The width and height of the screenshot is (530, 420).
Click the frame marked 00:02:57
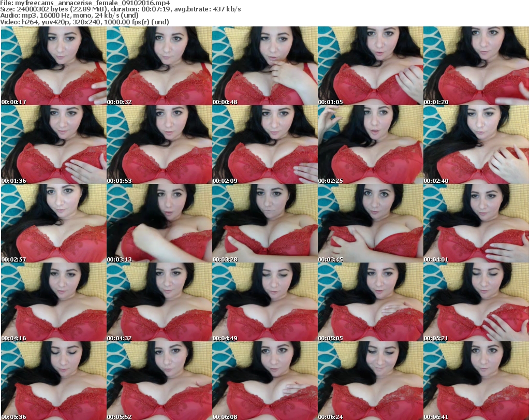click(53, 224)
